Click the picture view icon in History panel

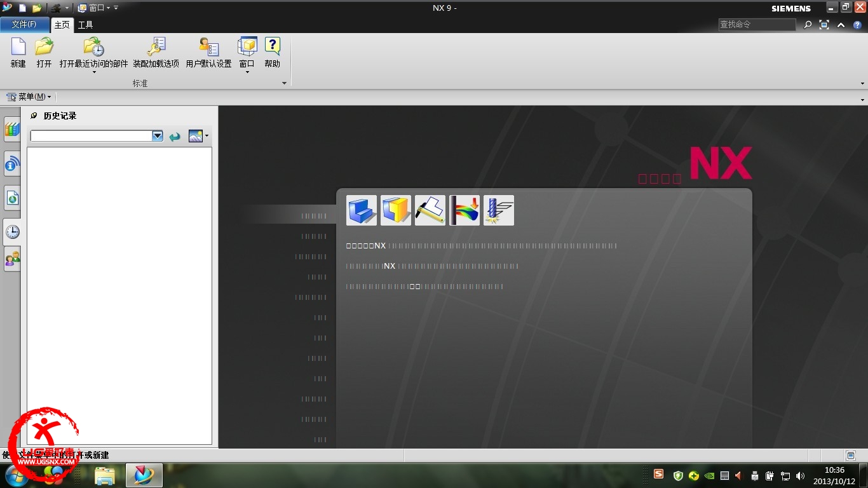pos(195,136)
